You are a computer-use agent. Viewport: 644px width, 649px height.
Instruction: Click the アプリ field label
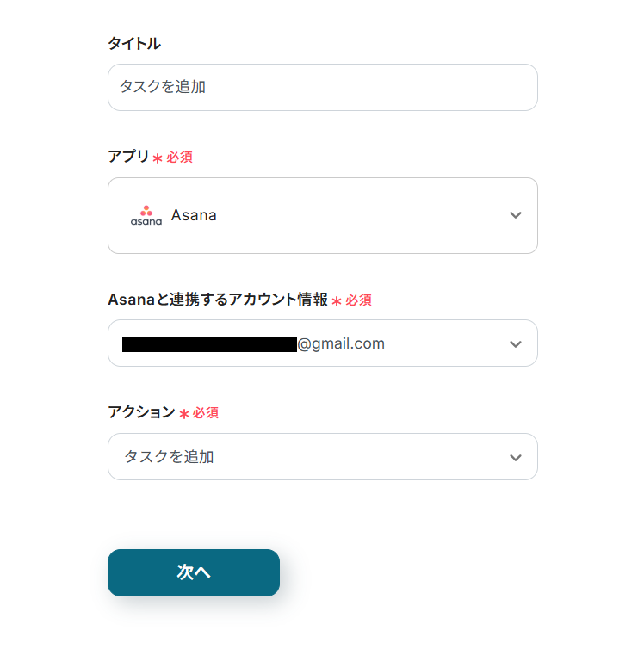click(127, 157)
